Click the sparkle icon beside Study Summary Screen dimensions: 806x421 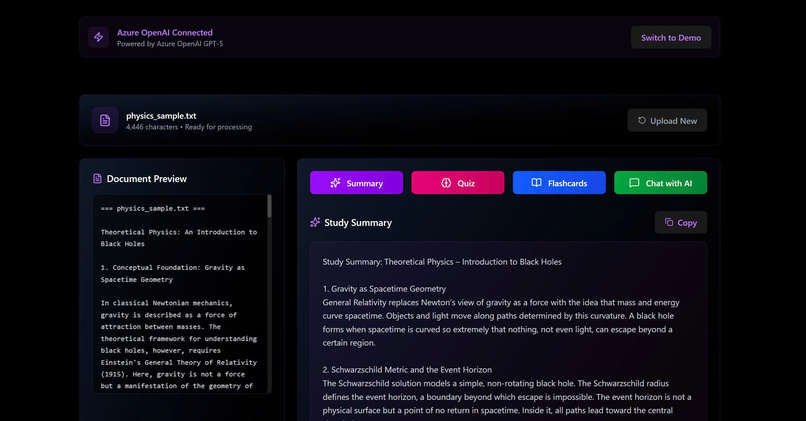coord(315,223)
